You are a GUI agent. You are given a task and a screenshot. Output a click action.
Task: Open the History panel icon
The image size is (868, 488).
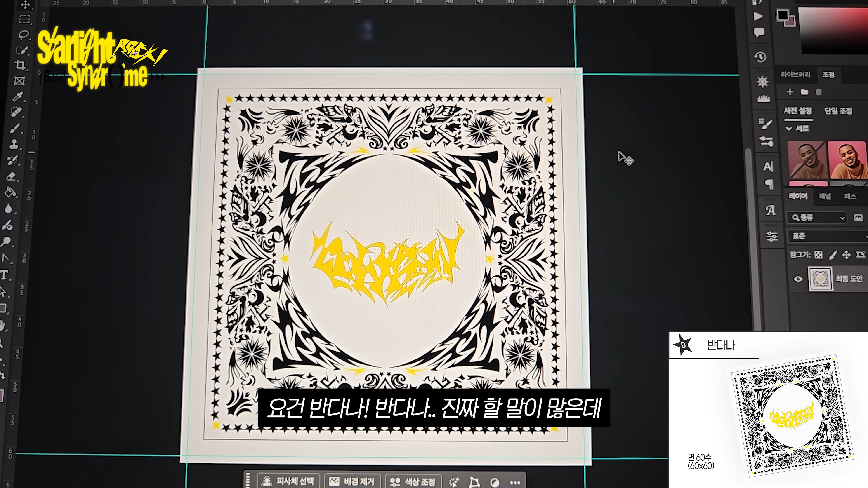pos(760,57)
